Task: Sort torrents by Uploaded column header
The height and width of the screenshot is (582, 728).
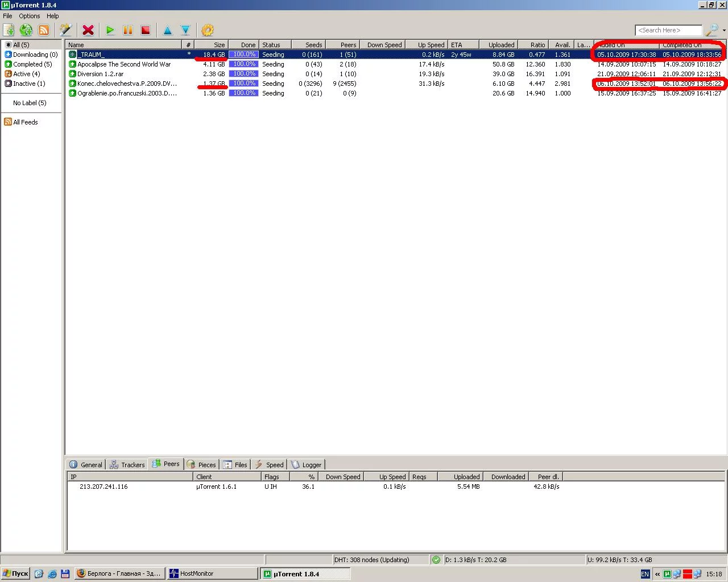Action: tap(498, 45)
